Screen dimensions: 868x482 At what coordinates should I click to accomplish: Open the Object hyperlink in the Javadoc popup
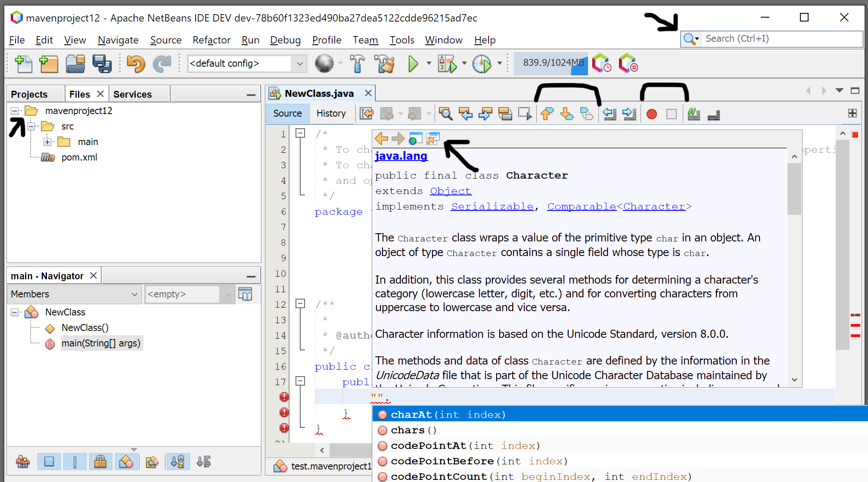tap(451, 191)
